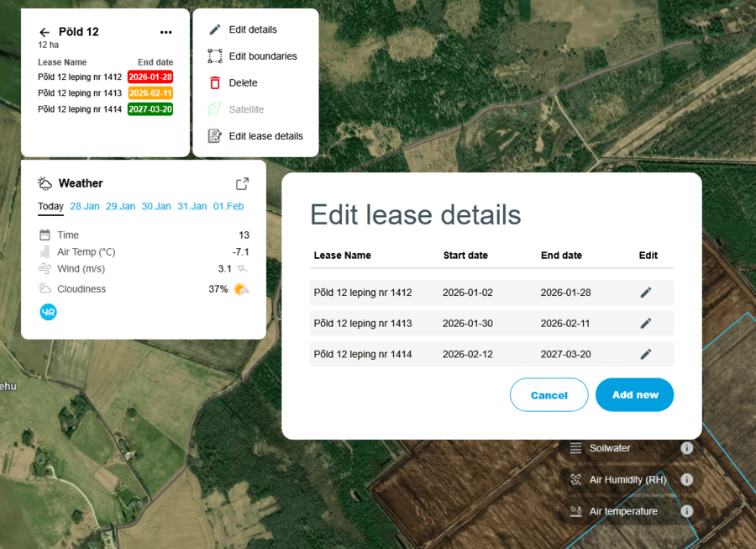
Task: Click Add new lease button
Action: pos(634,395)
